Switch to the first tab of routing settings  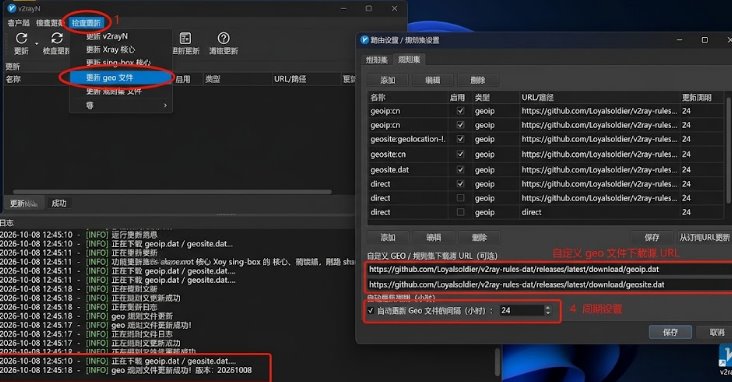point(376,59)
